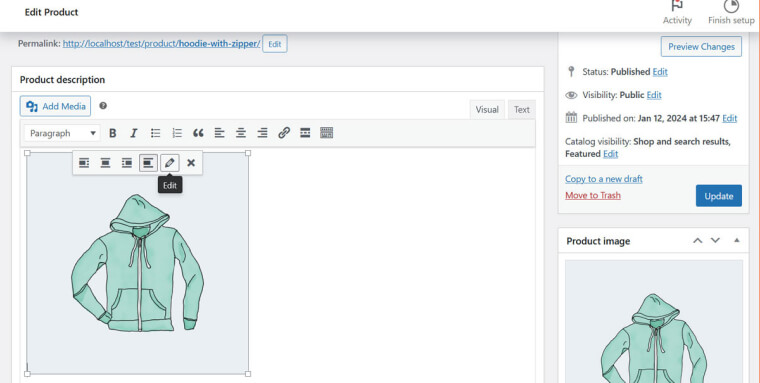
Task: Align image right in image toolbar
Action: (127, 163)
